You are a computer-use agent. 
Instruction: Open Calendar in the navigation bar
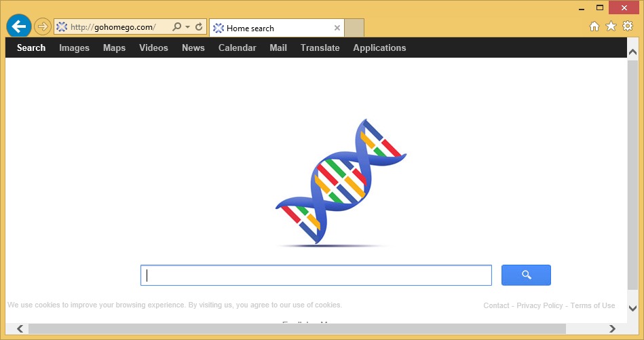(238, 48)
